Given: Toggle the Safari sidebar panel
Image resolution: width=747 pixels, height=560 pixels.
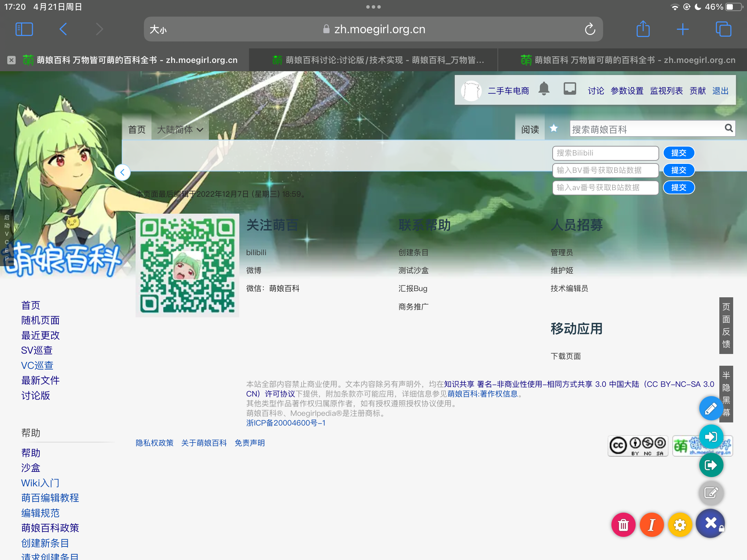Looking at the screenshot, I should coord(24,29).
